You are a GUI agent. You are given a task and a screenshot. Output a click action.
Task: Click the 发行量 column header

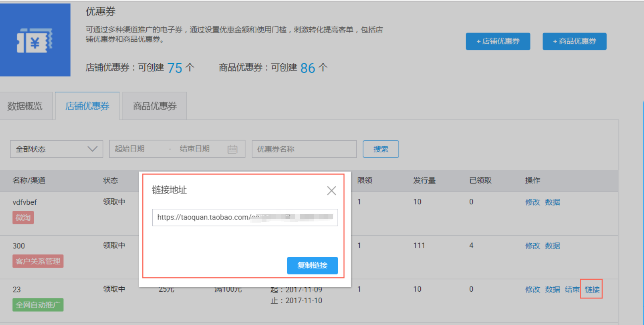point(424,180)
